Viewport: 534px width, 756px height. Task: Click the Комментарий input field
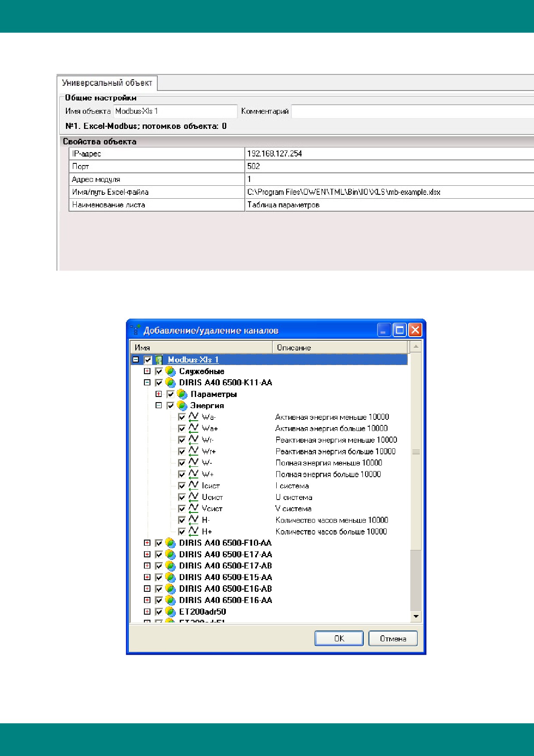pyautogui.click(x=412, y=111)
